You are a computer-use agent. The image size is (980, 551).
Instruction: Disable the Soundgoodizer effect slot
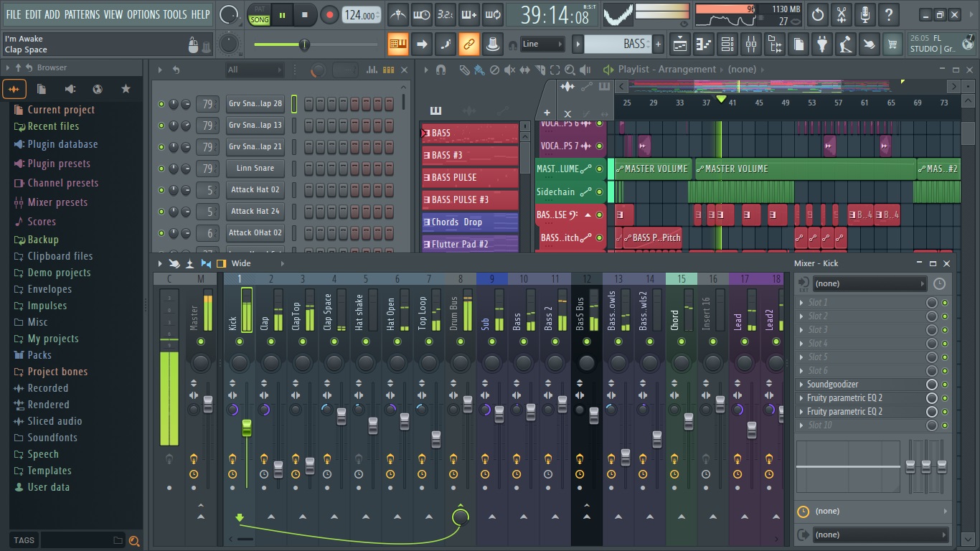944,385
